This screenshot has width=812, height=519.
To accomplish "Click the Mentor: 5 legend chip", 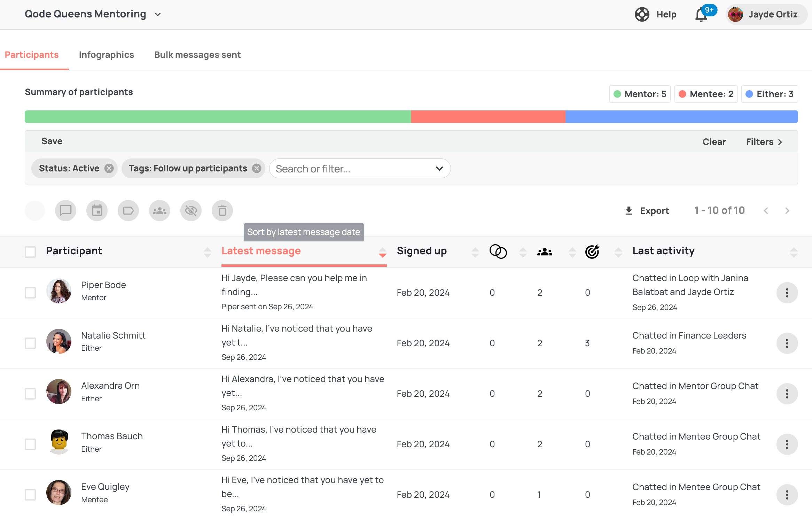I will 640,94.
